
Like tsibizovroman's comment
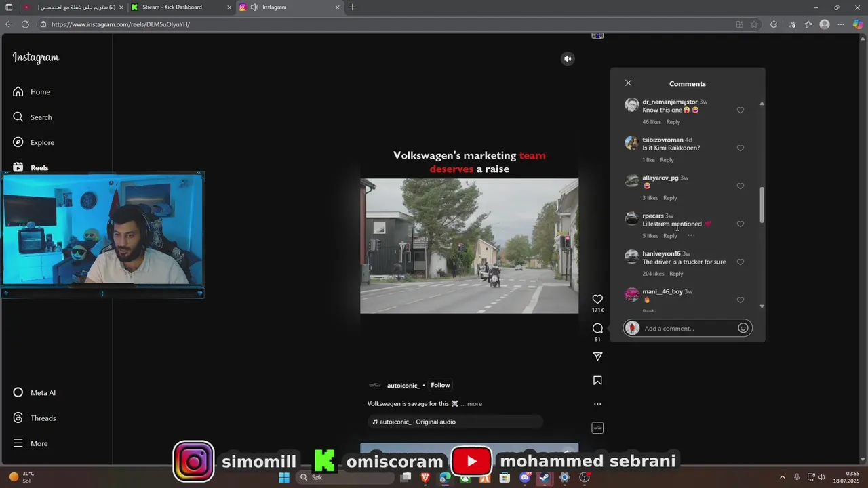click(741, 148)
